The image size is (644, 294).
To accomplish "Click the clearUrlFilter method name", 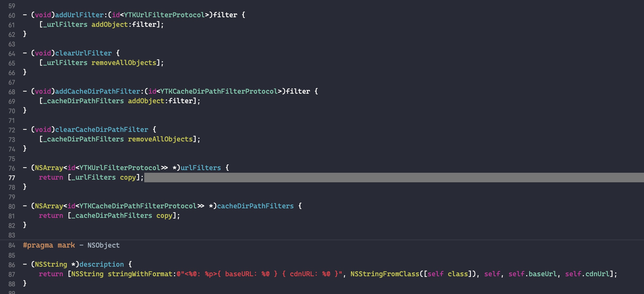I will [x=83, y=53].
